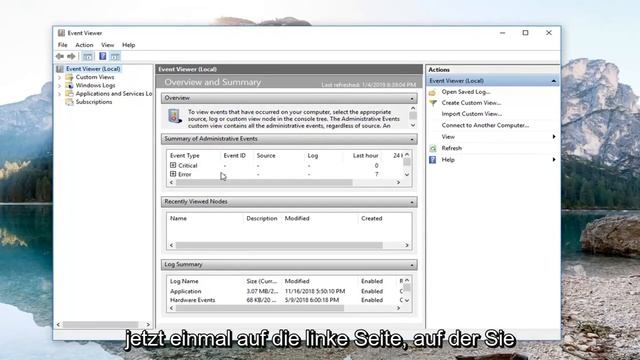This screenshot has width=640, height=360.
Task: Click the Subscriptions icon in tree
Action: pos(69,102)
